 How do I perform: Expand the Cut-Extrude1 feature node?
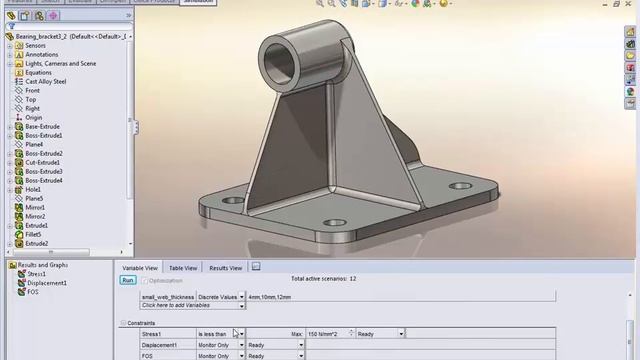(x=10, y=162)
